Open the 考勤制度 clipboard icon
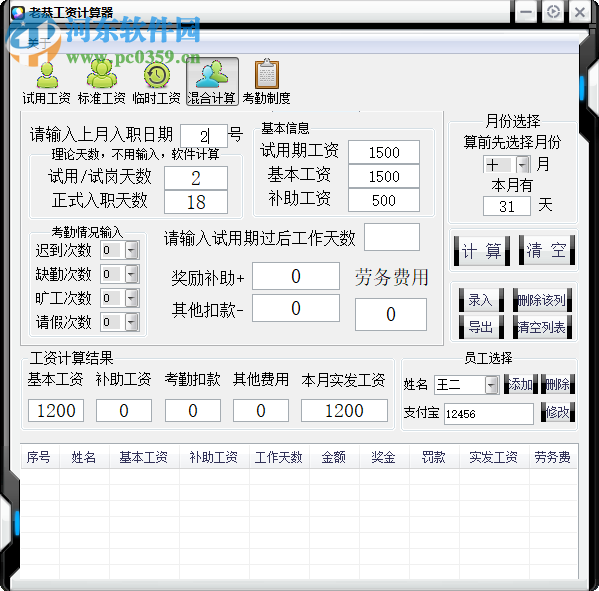The height and width of the screenshot is (591, 599). 267,82
